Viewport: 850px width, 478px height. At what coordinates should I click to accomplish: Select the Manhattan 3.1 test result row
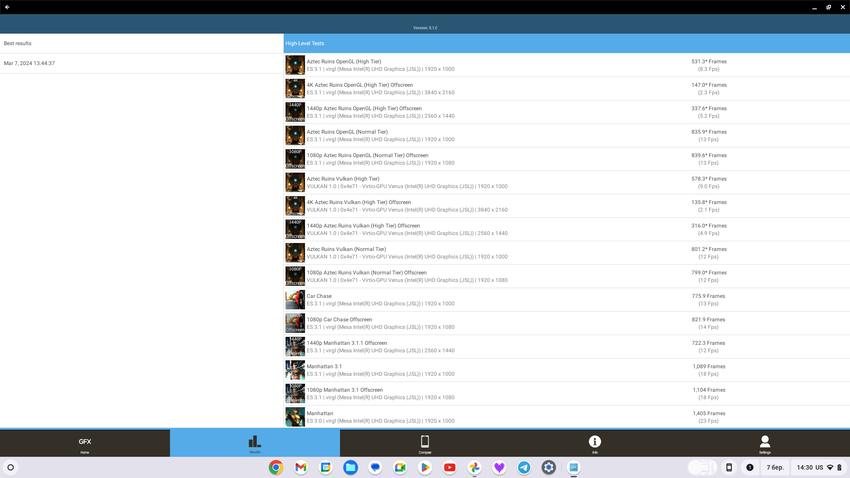pos(500,370)
